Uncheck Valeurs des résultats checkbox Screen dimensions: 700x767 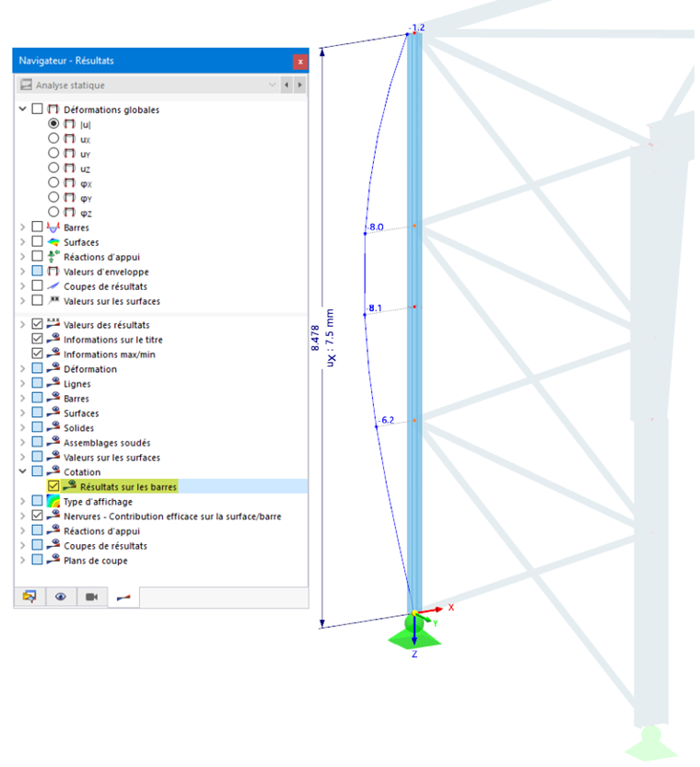[x=37, y=324]
